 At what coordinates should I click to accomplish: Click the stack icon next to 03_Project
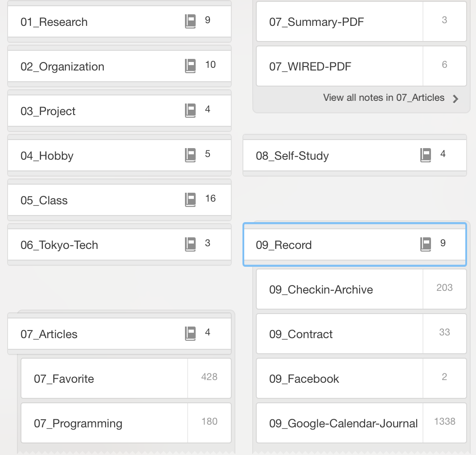[190, 111]
